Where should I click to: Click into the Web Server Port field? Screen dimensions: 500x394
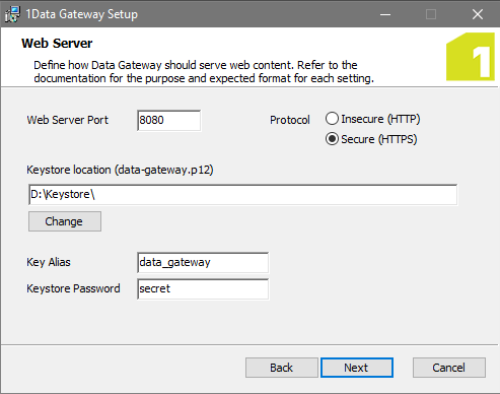click(169, 120)
